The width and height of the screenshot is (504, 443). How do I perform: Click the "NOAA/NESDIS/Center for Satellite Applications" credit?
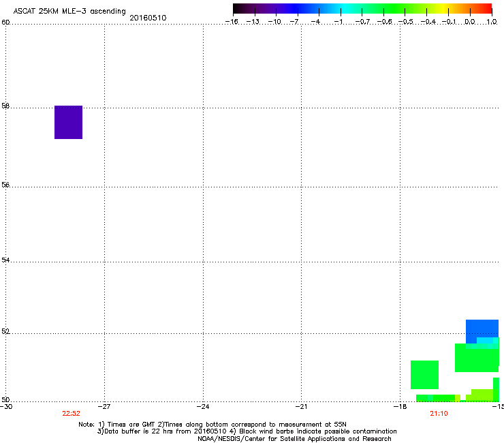pyautogui.click(x=294, y=439)
